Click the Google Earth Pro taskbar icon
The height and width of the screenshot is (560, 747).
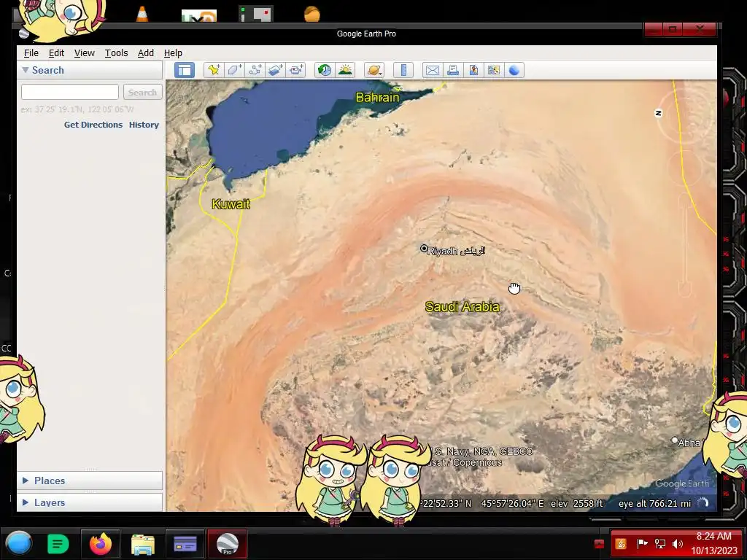(228, 544)
